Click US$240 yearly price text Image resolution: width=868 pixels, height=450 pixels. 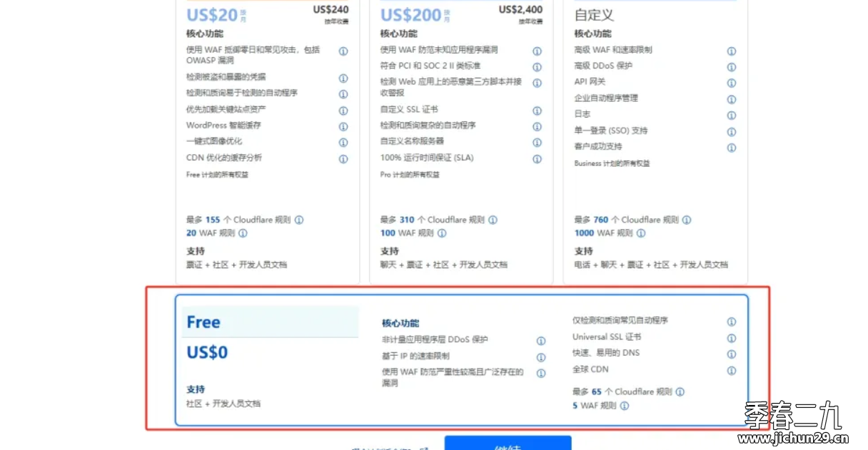(331, 10)
